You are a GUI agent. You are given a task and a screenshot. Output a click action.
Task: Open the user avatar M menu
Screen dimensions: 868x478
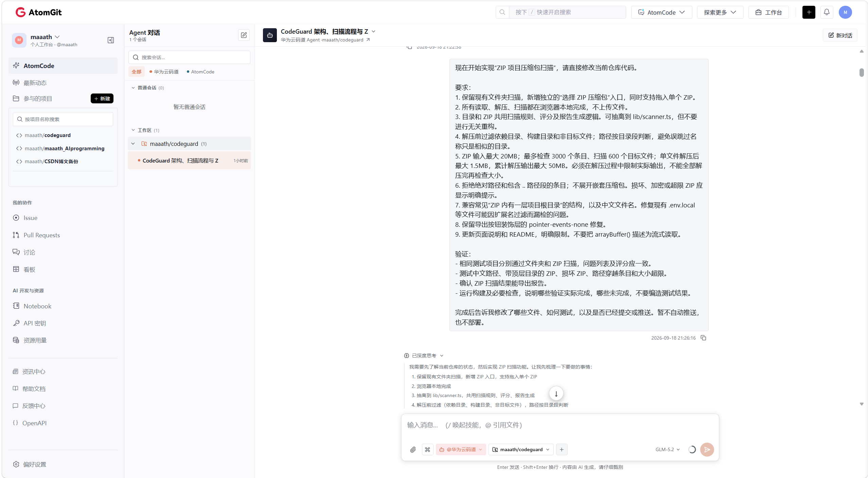pos(845,12)
